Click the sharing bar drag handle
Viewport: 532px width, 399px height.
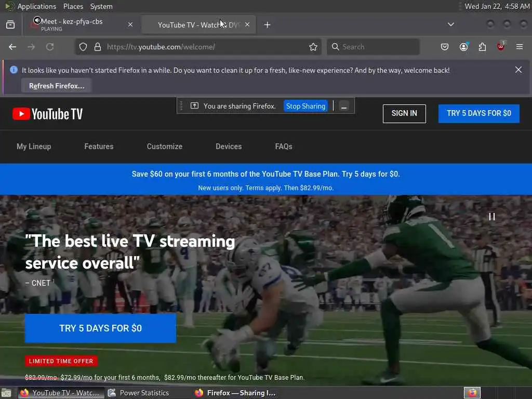coord(181,106)
